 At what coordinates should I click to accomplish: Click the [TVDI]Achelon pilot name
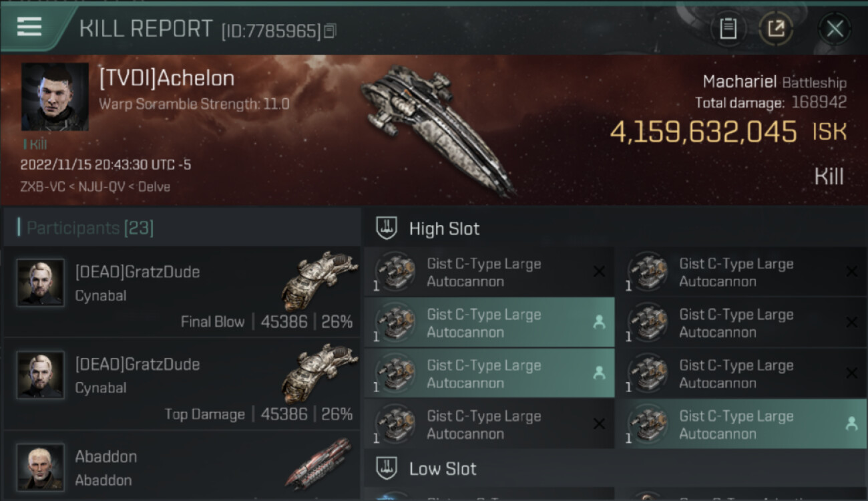click(167, 79)
